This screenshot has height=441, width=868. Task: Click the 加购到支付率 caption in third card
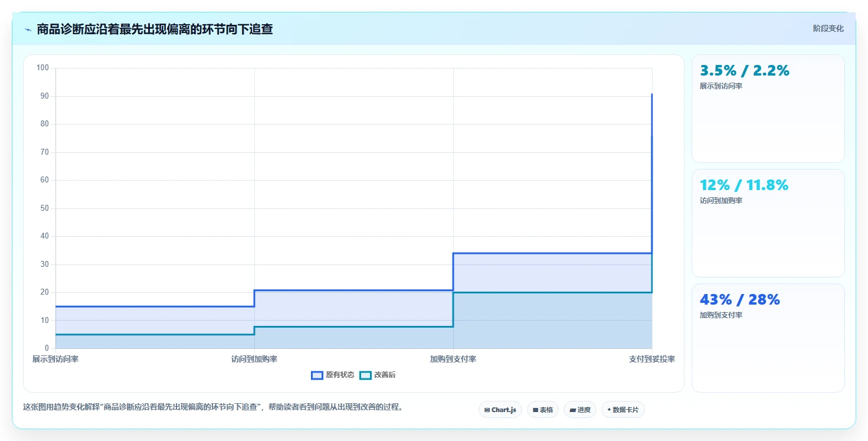(721, 315)
